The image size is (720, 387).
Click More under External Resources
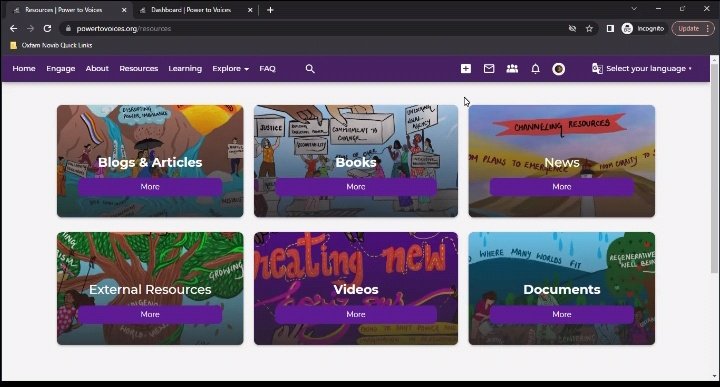pyautogui.click(x=150, y=314)
